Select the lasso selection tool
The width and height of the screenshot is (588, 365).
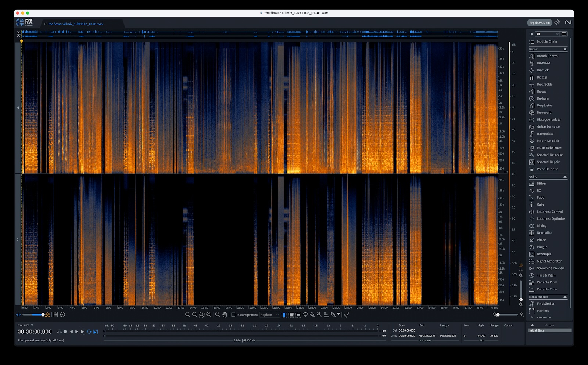305,315
